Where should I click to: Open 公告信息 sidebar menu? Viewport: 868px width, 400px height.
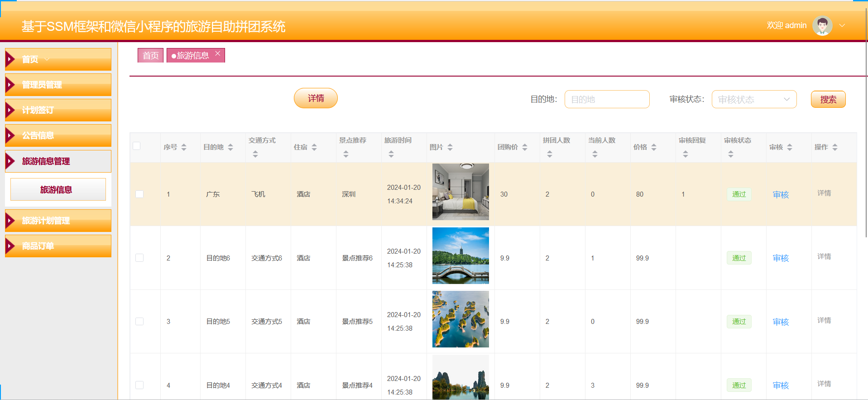tap(58, 135)
